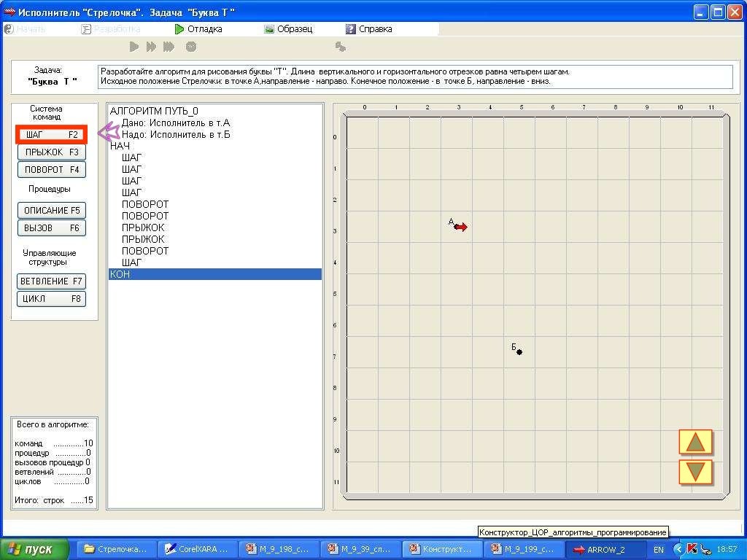Click the red arrow executor at point A
Viewport: 747px width, 560px height.
tap(460, 227)
